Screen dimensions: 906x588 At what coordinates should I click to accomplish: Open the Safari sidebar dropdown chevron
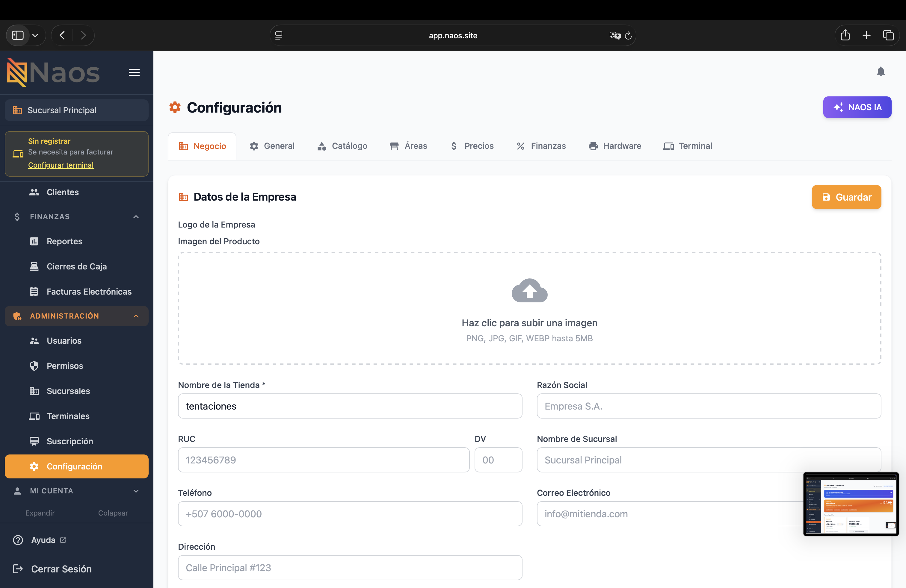click(x=35, y=35)
